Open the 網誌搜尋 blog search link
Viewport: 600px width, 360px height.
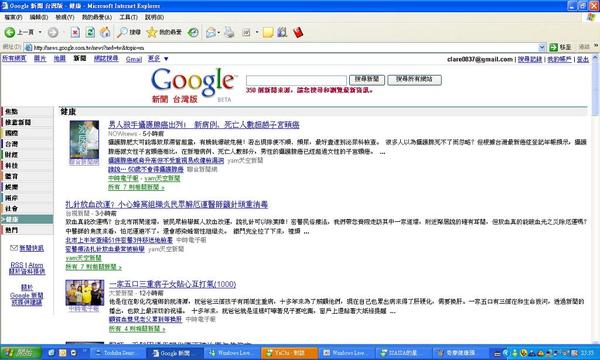106,59
